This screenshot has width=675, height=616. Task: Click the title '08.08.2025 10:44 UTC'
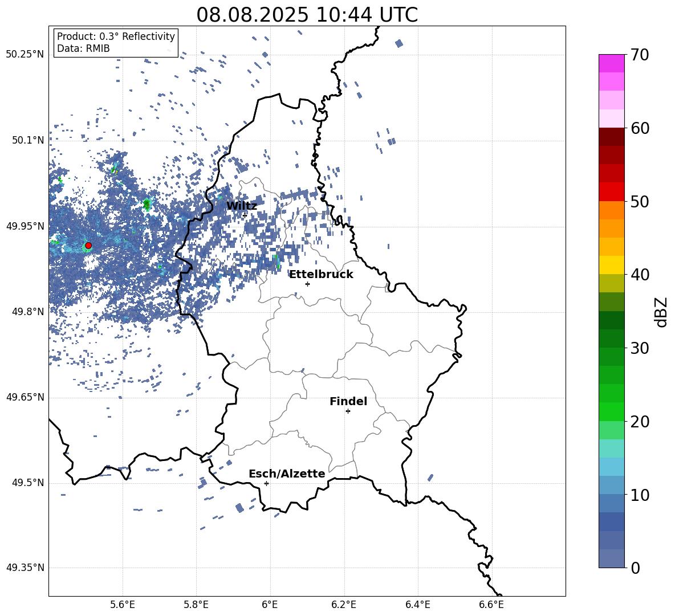click(x=307, y=15)
